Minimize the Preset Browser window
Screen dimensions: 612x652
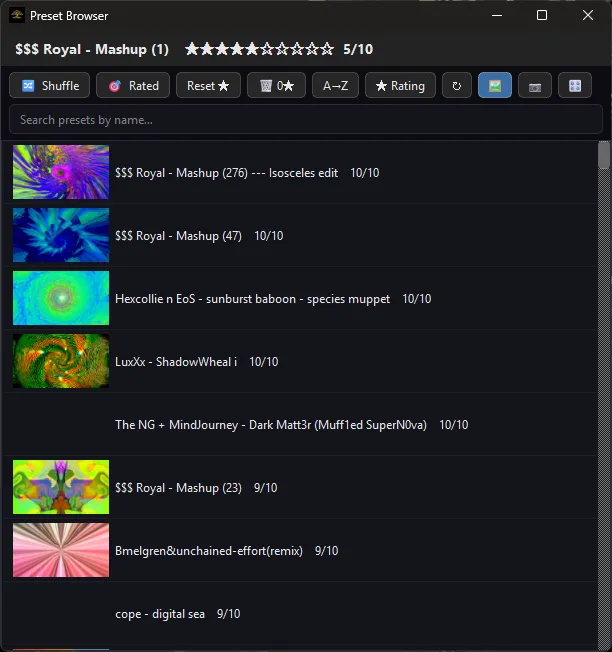click(x=497, y=15)
